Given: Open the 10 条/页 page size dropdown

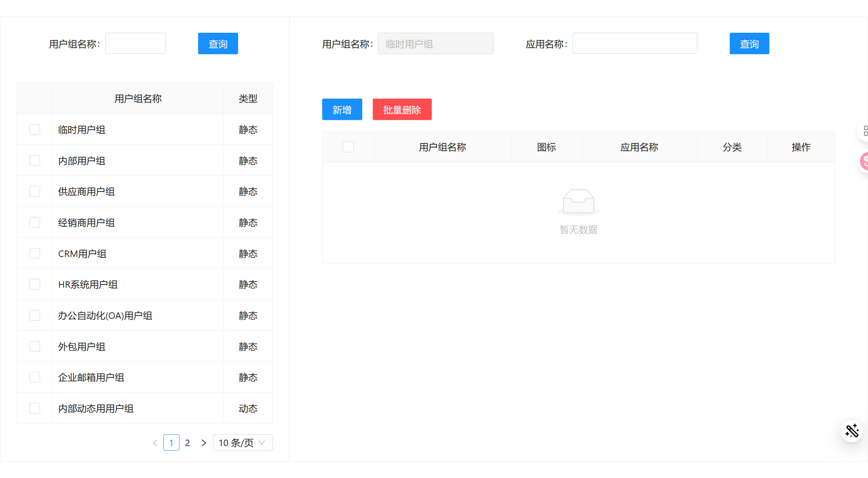Looking at the screenshot, I should click(243, 442).
